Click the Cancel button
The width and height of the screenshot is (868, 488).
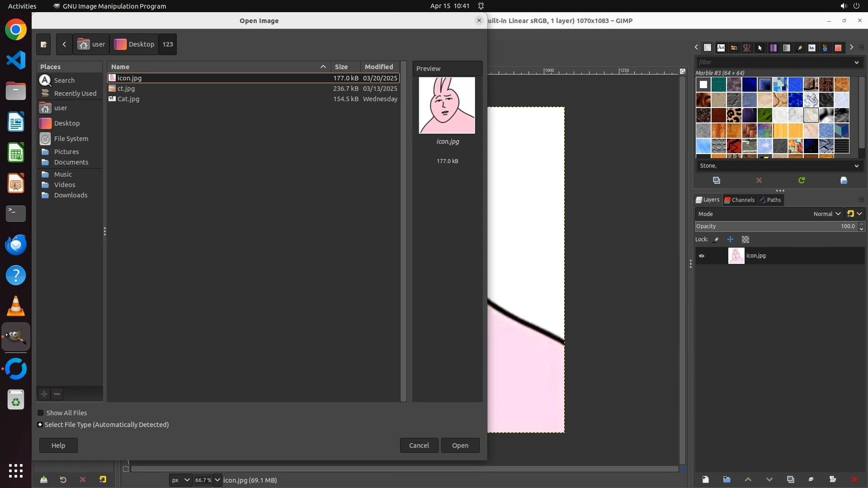[x=419, y=446]
